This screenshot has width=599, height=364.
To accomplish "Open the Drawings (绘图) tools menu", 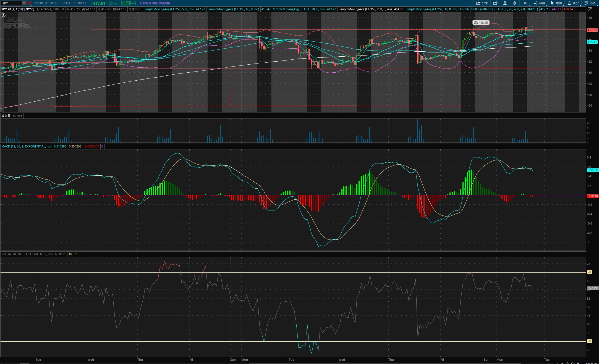I will 557,3.
